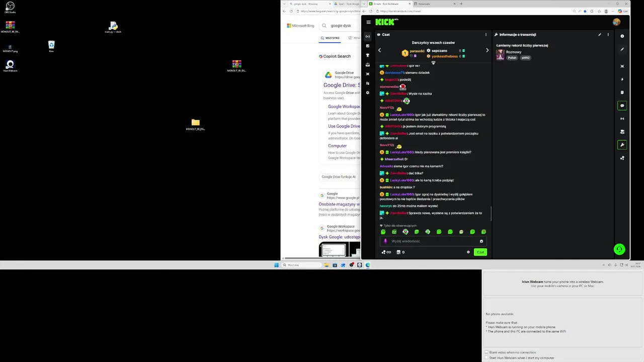Click the green headset support button
Viewport: 644px width, 362px height.
(619, 249)
